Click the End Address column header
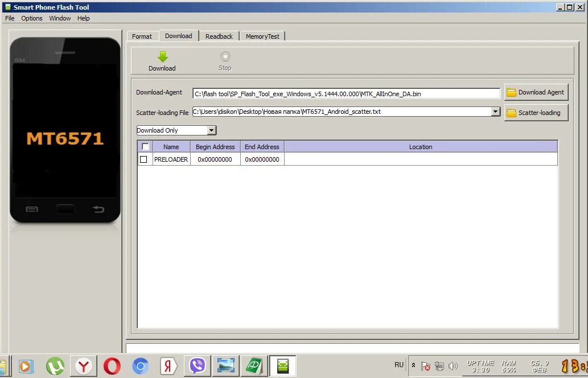The height and width of the screenshot is (378, 588). [x=262, y=147]
